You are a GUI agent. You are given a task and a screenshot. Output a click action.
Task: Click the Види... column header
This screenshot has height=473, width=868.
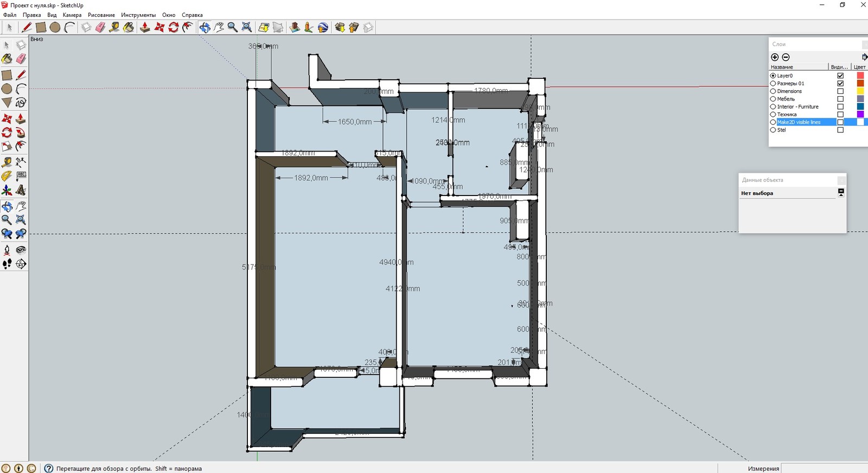pyautogui.click(x=840, y=67)
